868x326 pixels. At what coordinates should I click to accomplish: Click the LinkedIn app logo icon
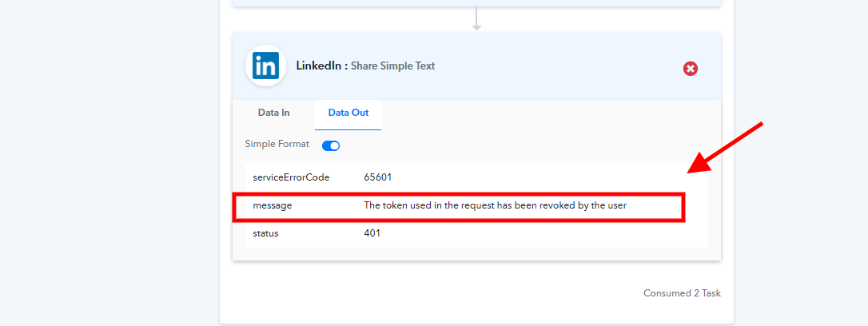pos(265,66)
